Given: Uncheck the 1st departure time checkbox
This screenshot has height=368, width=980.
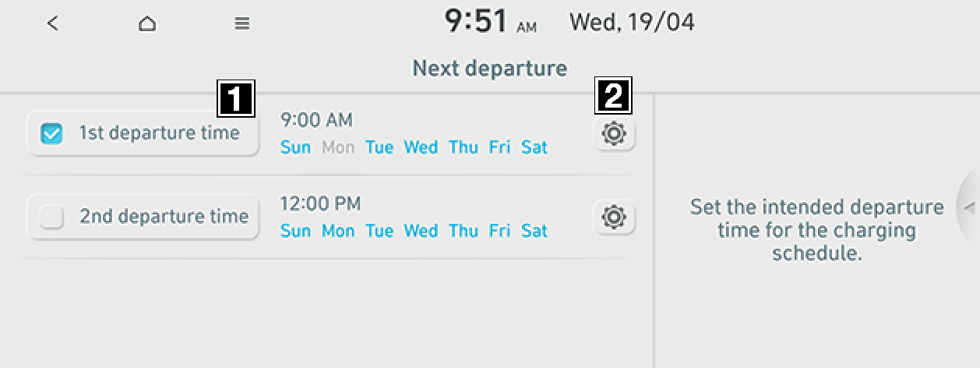Looking at the screenshot, I should point(51,134).
